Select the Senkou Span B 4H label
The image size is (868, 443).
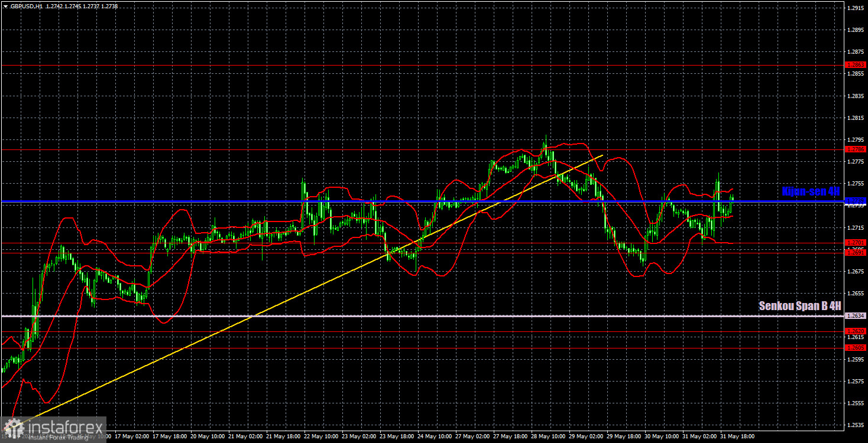tap(800, 306)
